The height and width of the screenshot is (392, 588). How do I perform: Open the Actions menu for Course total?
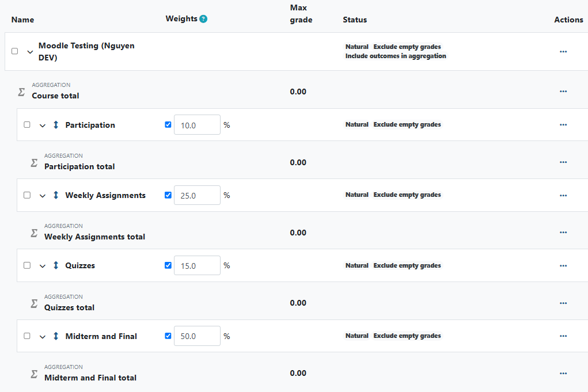563,91
